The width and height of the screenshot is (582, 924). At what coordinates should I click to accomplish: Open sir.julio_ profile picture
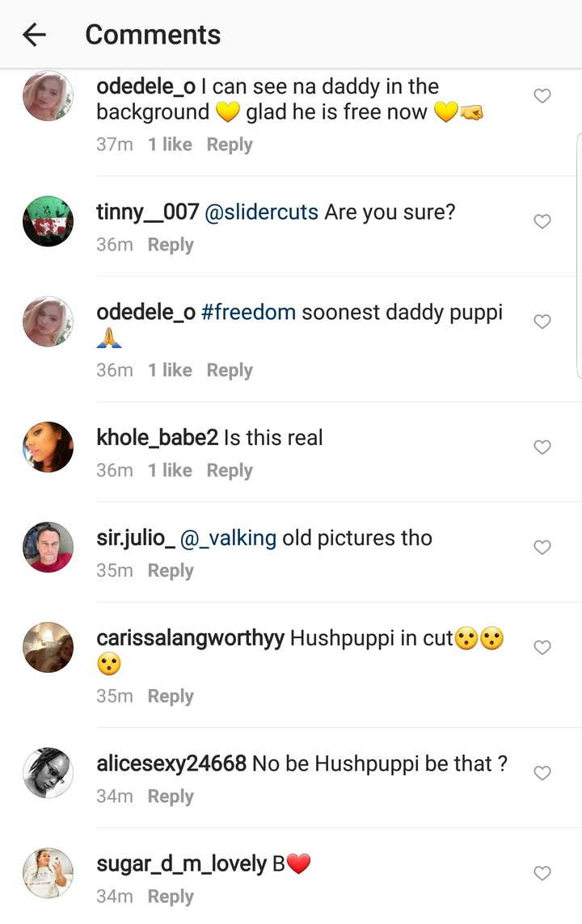tap(48, 547)
